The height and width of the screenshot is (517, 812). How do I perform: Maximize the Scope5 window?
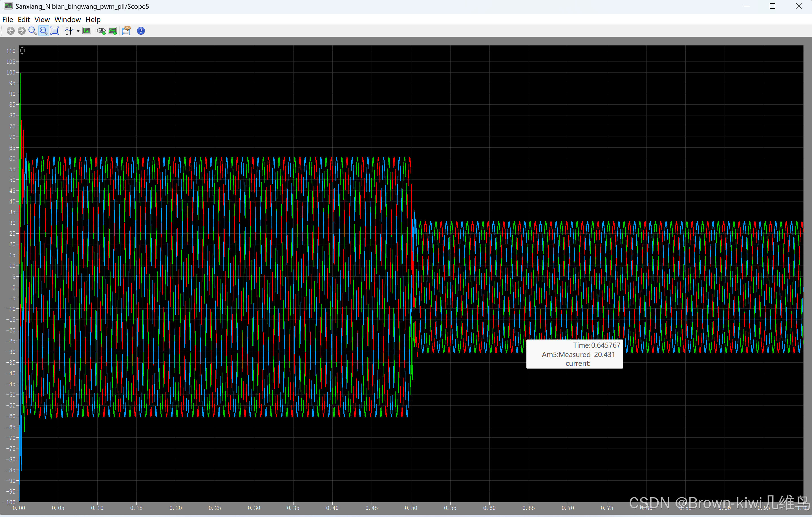(772, 6)
